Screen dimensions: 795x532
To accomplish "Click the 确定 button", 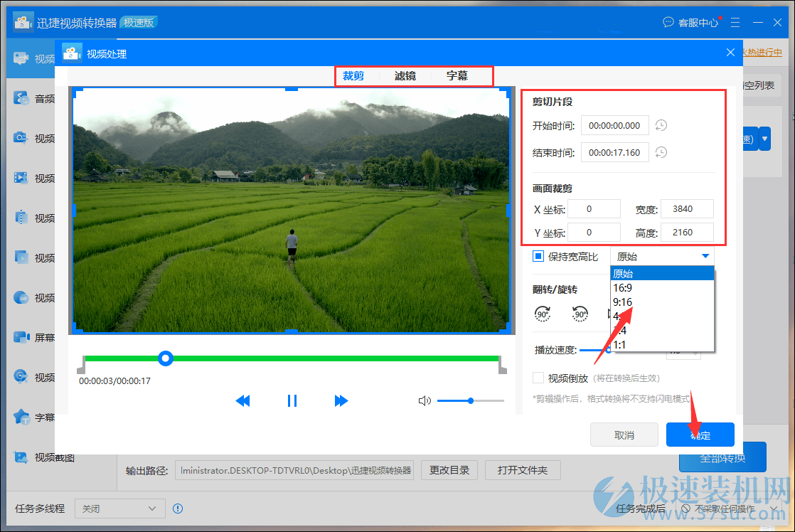I will pyautogui.click(x=700, y=435).
